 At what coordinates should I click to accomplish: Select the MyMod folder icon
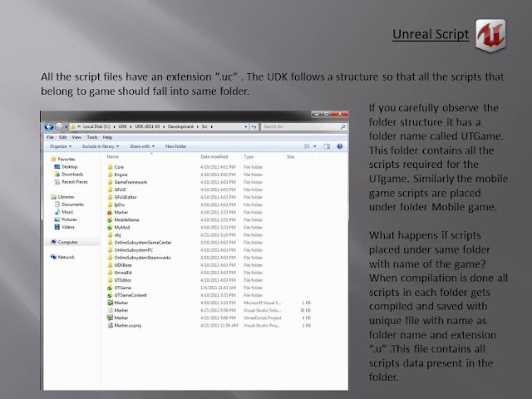(x=110, y=227)
